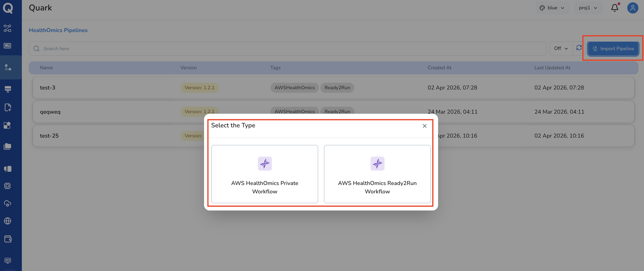Choose AWS HealthOmics Ready2Run Workflow card

pos(377,174)
